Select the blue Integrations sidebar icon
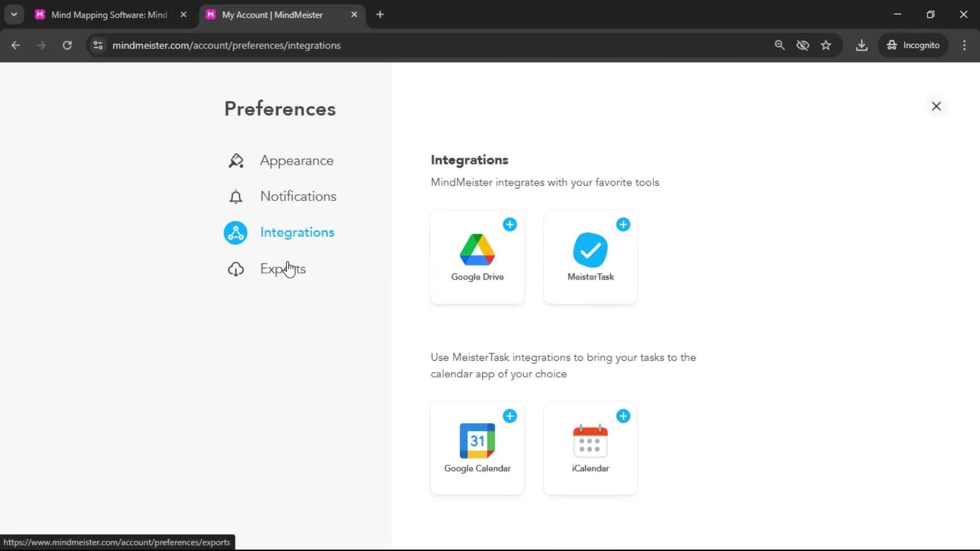 click(235, 233)
